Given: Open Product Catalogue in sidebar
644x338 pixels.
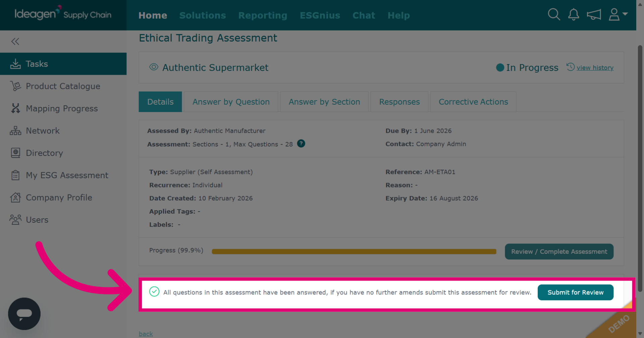Looking at the screenshot, I should pyautogui.click(x=63, y=86).
